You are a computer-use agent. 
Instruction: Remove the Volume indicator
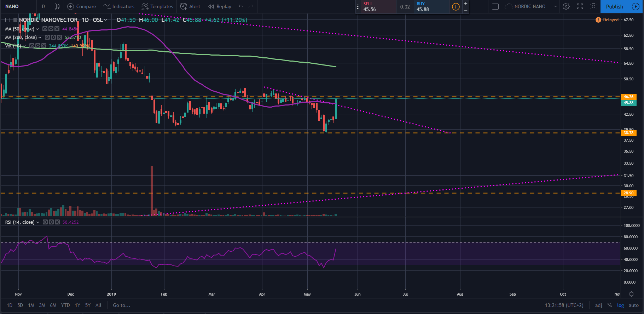pos(43,46)
